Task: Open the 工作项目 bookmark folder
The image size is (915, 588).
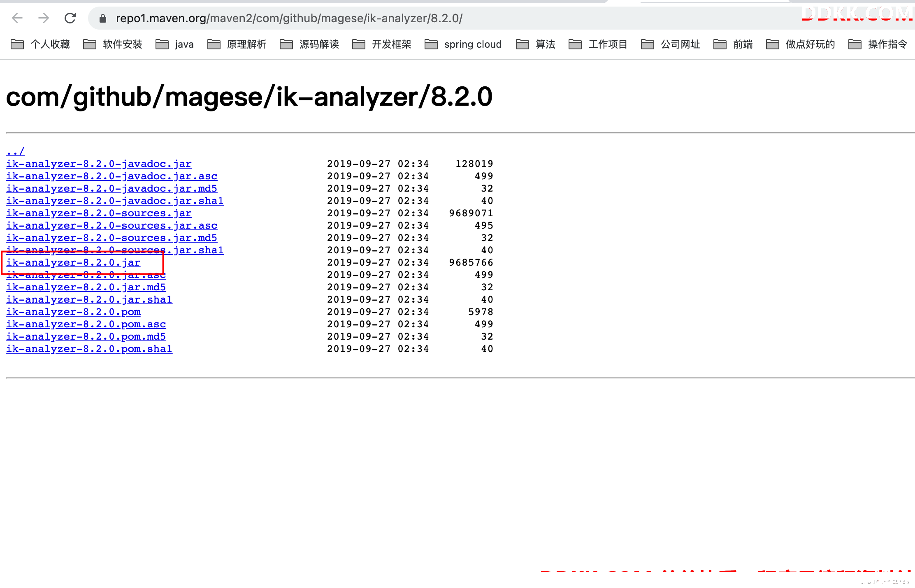Action: tap(598, 44)
